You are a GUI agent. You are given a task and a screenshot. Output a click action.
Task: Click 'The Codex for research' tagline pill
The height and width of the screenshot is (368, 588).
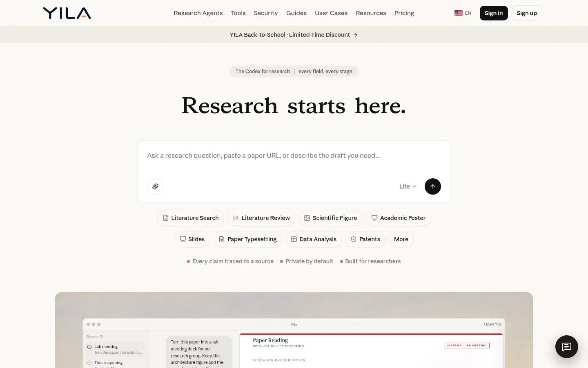(294, 72)
